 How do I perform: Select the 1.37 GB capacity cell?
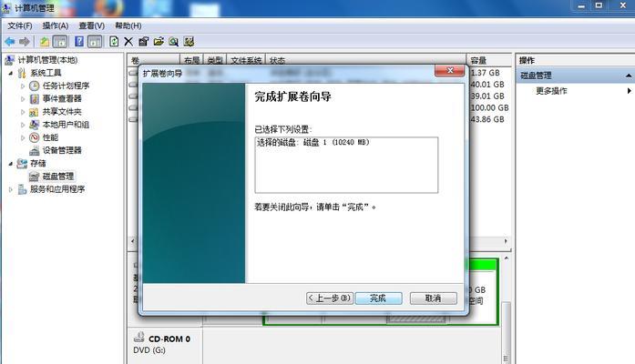(x=486, y=73)
